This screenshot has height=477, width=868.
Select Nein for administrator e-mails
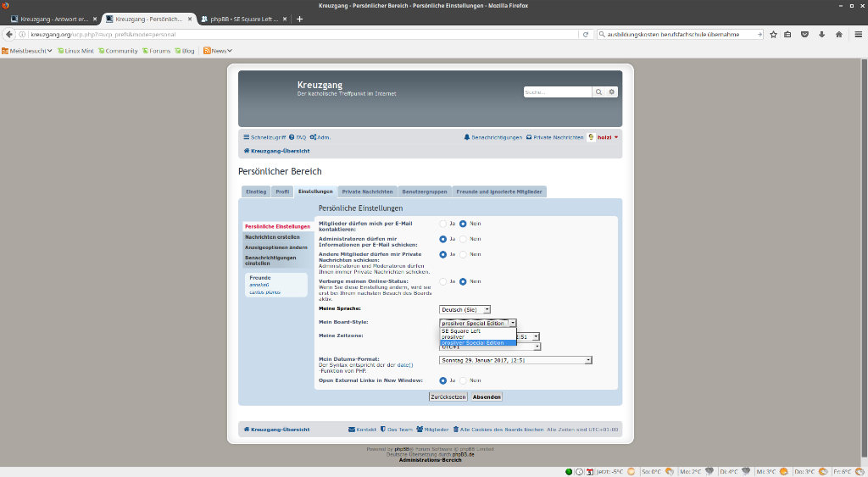(463, 239)
